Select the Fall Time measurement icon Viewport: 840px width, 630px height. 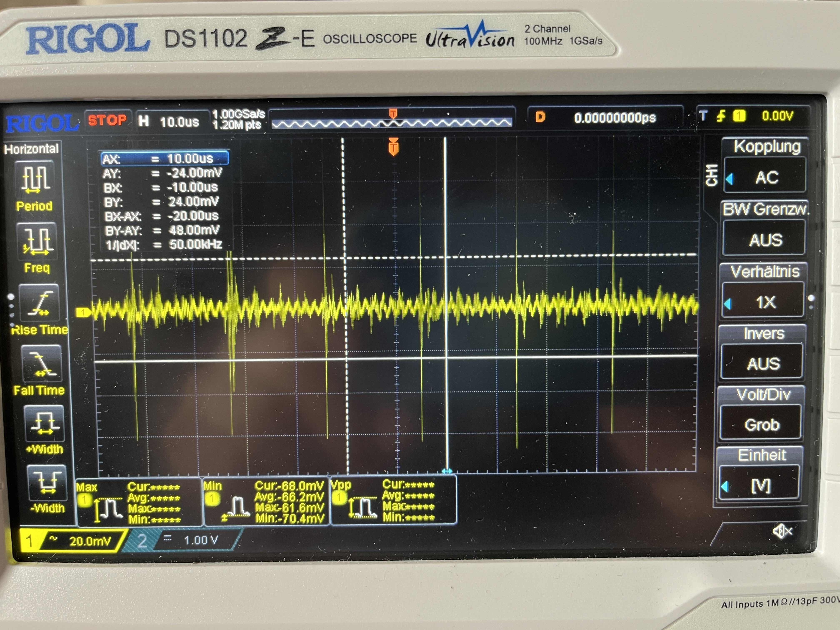pyautogui.click(x=42, y=363)
